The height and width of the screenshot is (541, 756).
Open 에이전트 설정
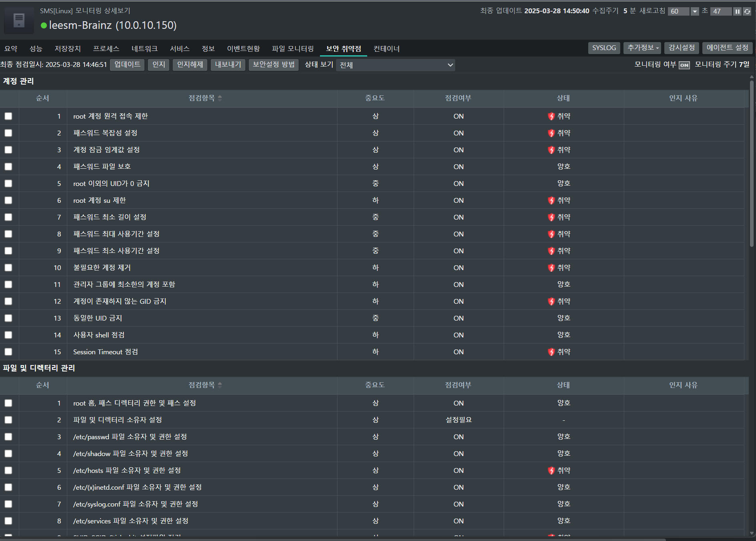[x=727, y=48]
